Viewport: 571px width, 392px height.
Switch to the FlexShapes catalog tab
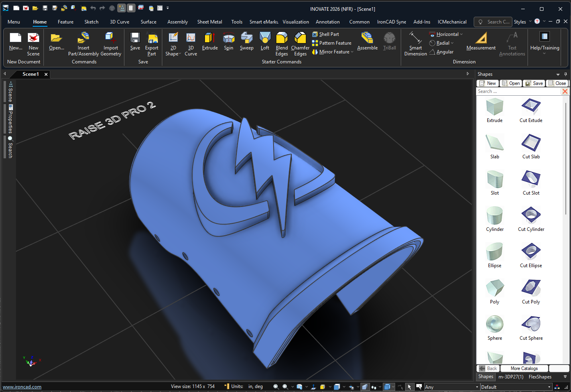tap(540, 377)
